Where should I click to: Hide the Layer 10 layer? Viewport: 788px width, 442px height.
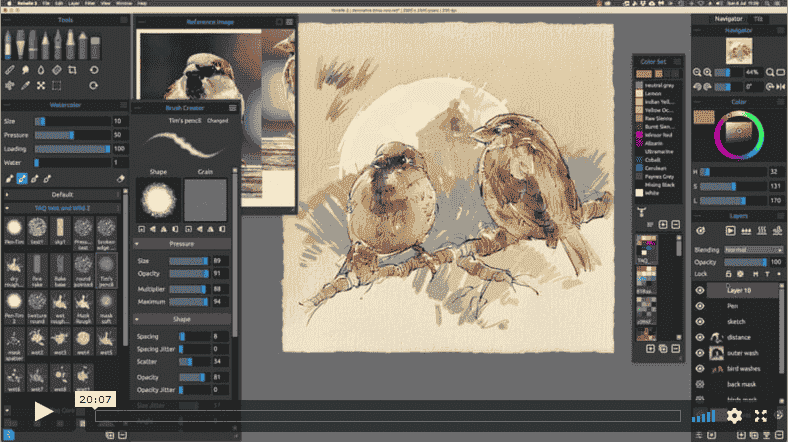pyautogui.click(x=700, y=290)
